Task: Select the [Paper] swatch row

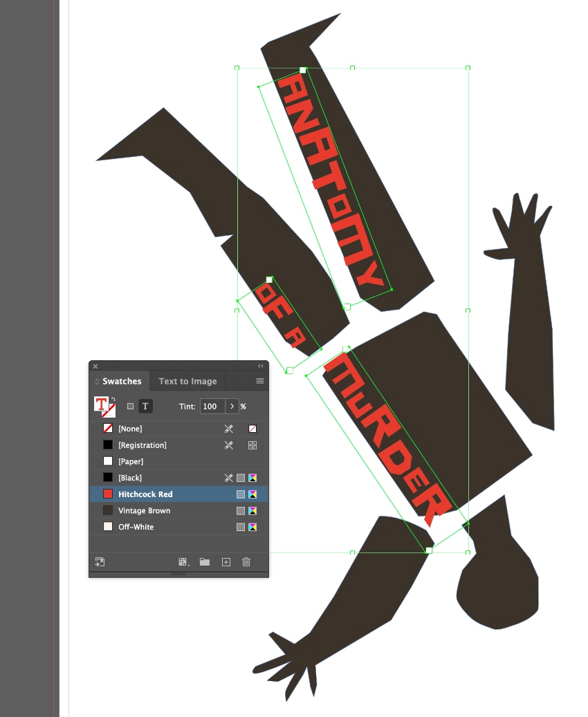Action: pyautogui.click(x=178, y=461)
